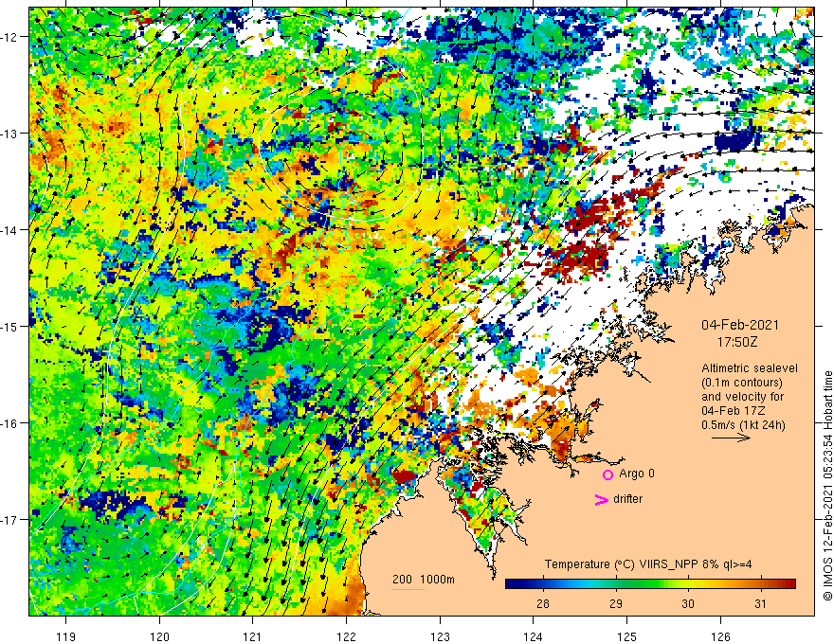Click the '(0.1m contours)' text

(x=742, y=383)
